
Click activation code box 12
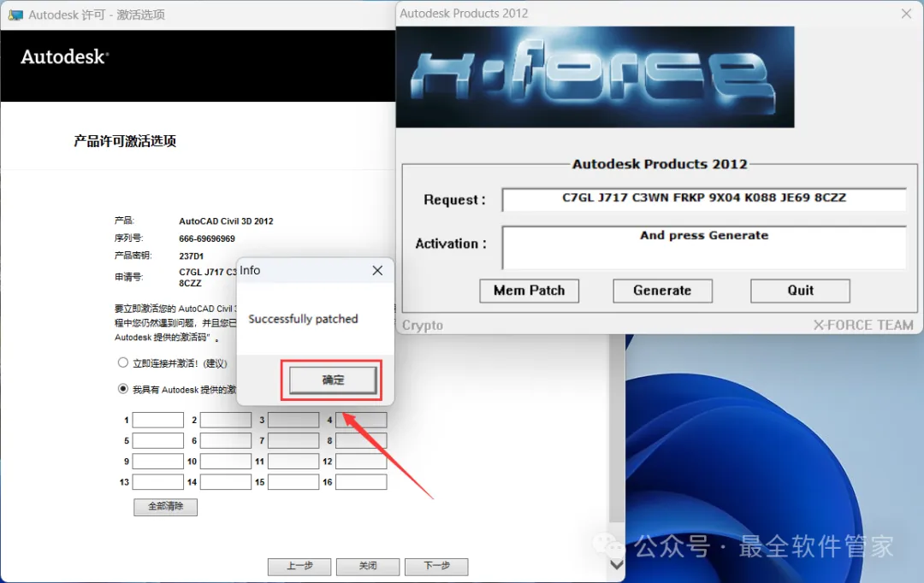coord(361,461)
